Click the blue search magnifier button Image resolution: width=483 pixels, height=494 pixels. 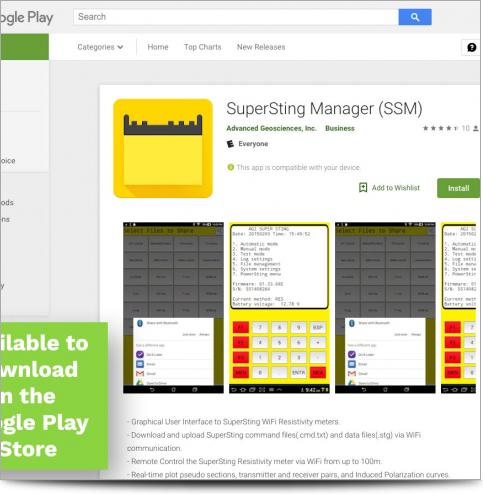coord(415,17)
